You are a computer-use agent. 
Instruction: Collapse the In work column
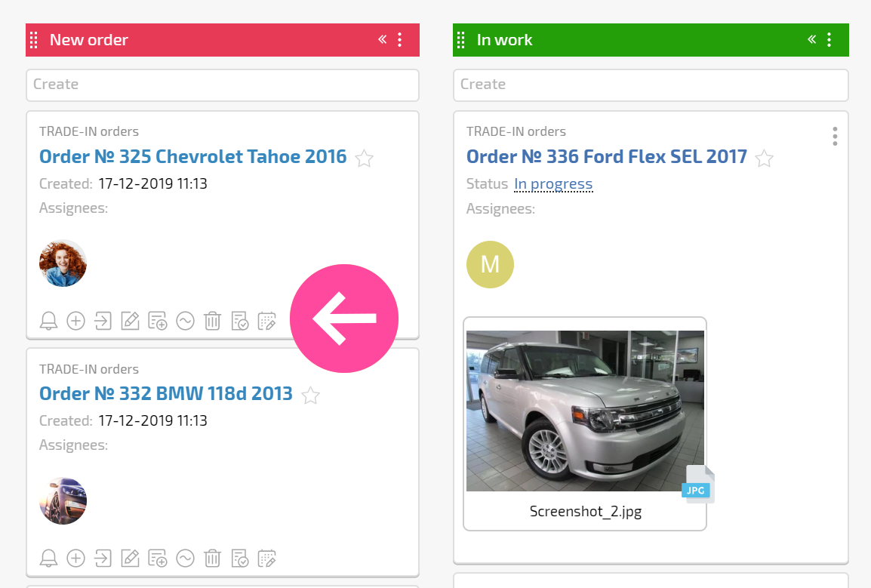point(811,39)
